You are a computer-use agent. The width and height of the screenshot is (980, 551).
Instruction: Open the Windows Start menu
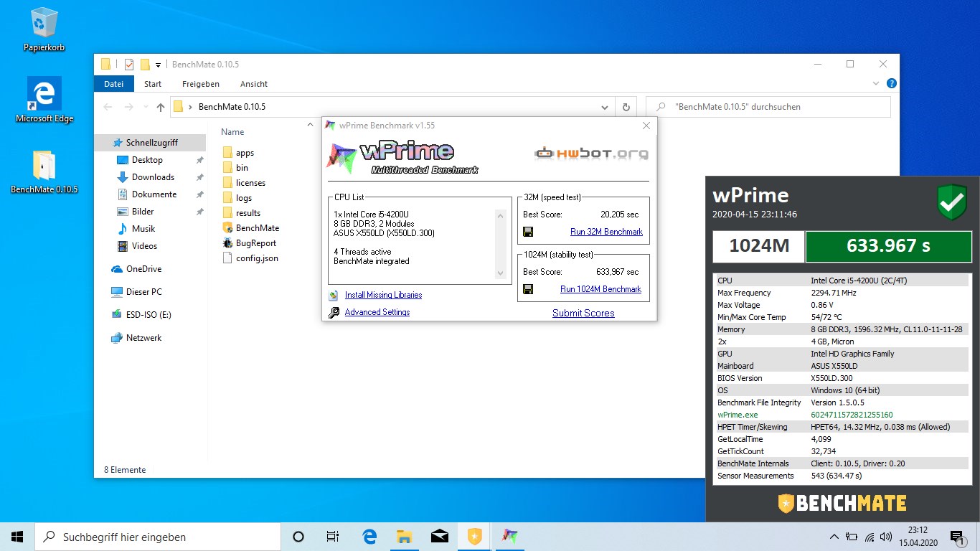(x=17, y=537)
